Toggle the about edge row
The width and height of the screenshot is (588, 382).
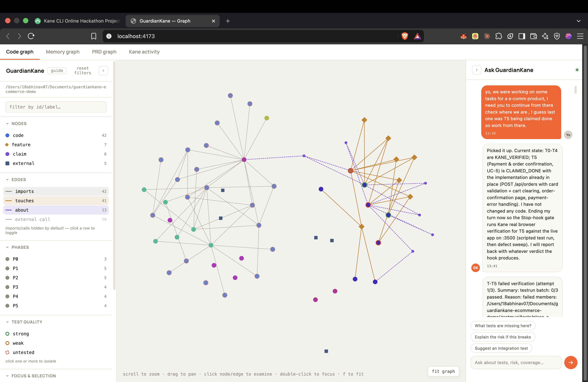click(x=56, y=210)
